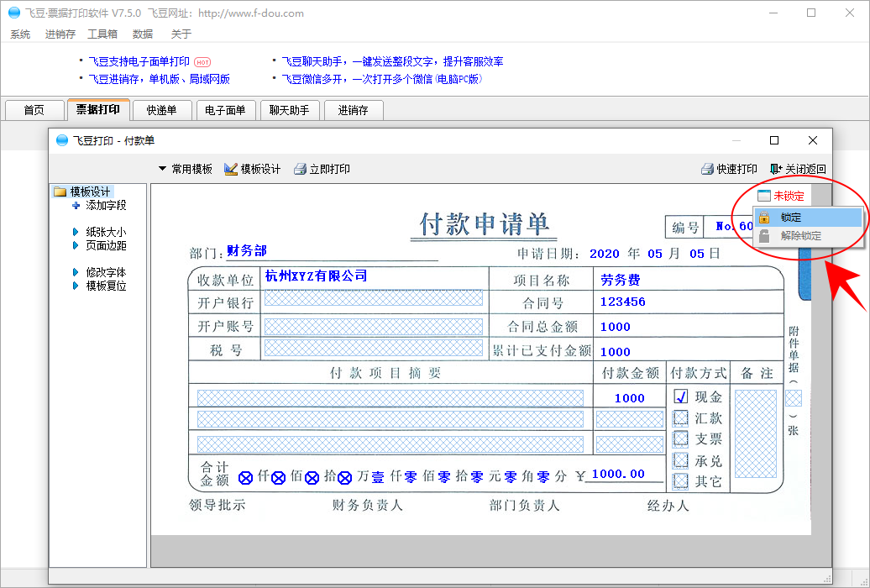
Task: Open the 数据 menu
Action: click(x=143, y=34)
